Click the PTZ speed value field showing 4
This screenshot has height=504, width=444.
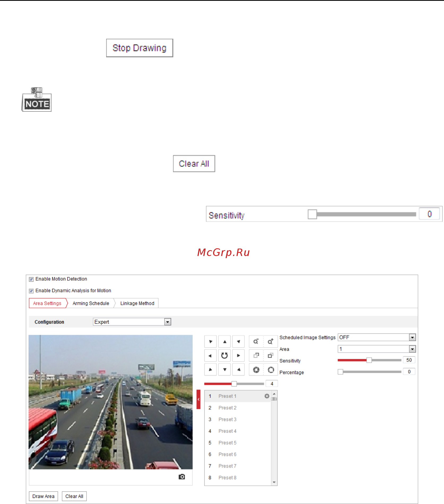(272, 384)
